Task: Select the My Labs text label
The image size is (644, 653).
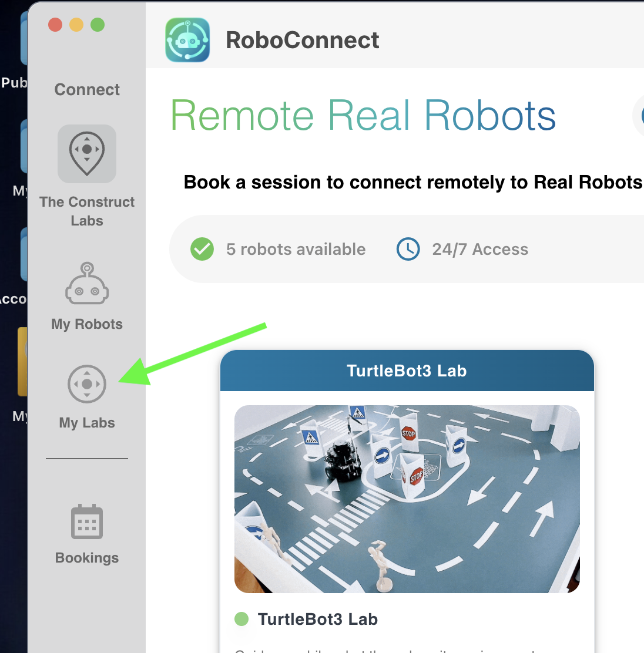Action: (x=87, y=423)
